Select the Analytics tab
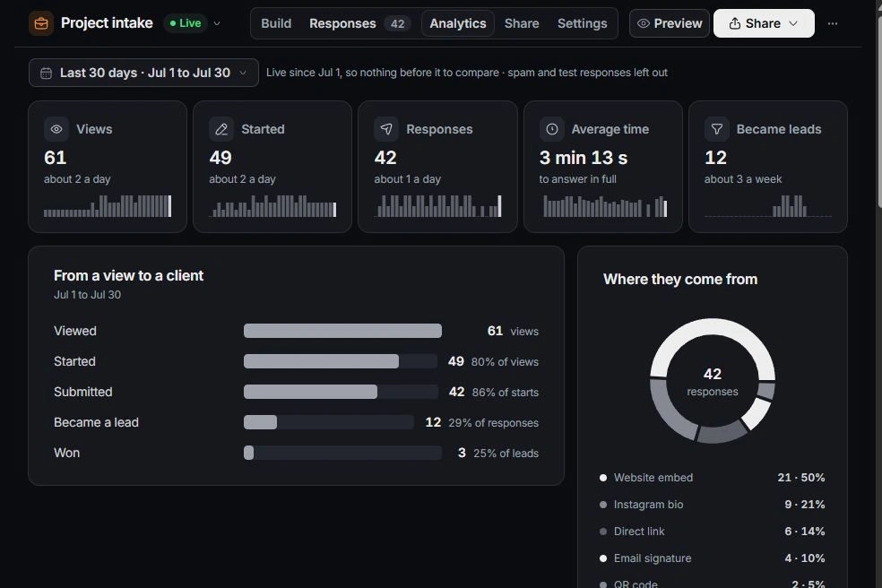The image size is (882, 588). coord(458,23)
